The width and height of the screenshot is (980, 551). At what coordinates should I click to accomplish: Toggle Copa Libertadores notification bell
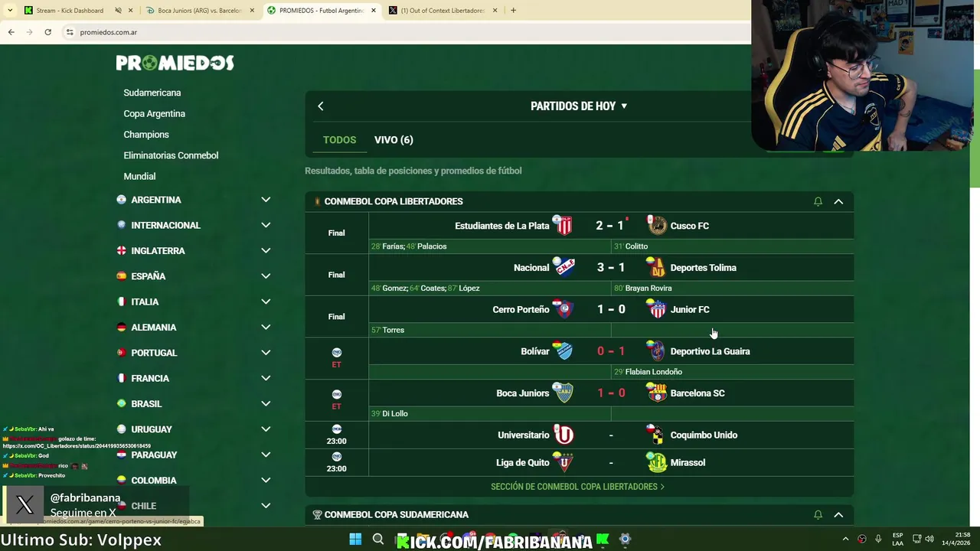[x=818, y=201]
